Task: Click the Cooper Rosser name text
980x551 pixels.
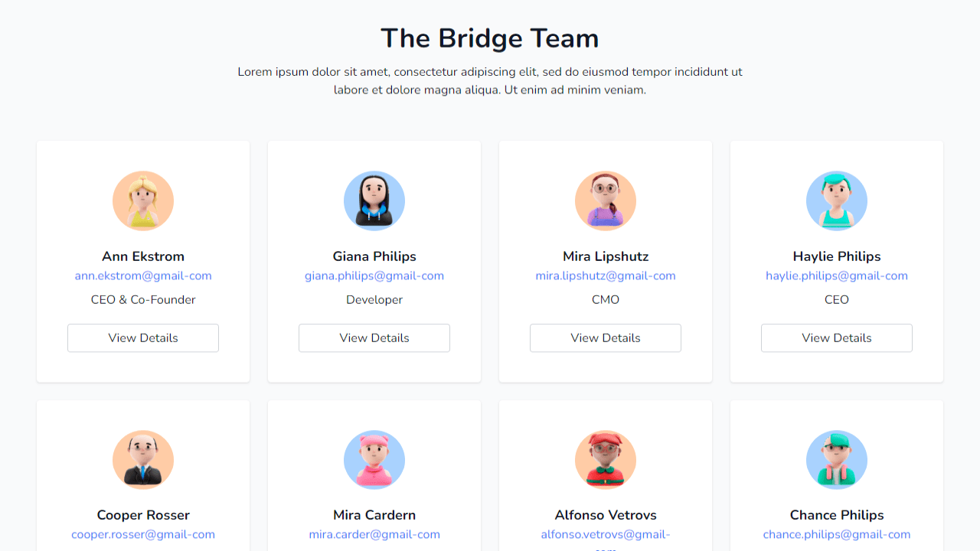Action: pyautogui.click(x=143, y=515)
